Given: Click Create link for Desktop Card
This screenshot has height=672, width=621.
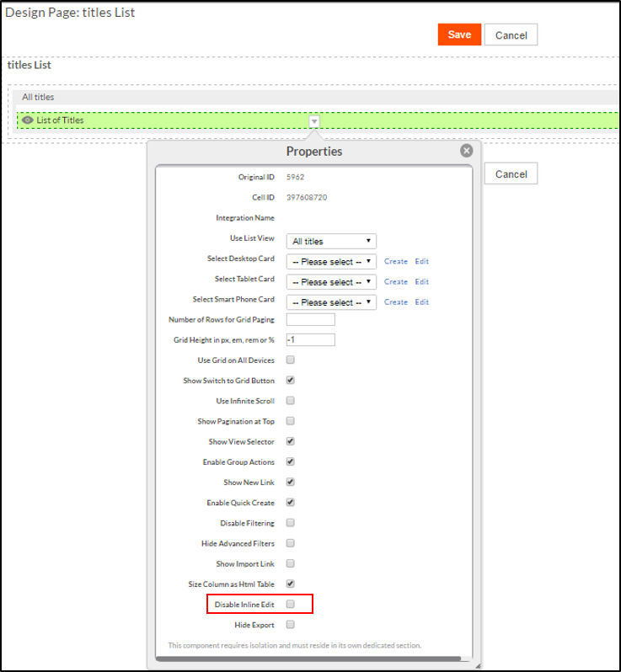Looking at the screenshot, I should point(395,261).
